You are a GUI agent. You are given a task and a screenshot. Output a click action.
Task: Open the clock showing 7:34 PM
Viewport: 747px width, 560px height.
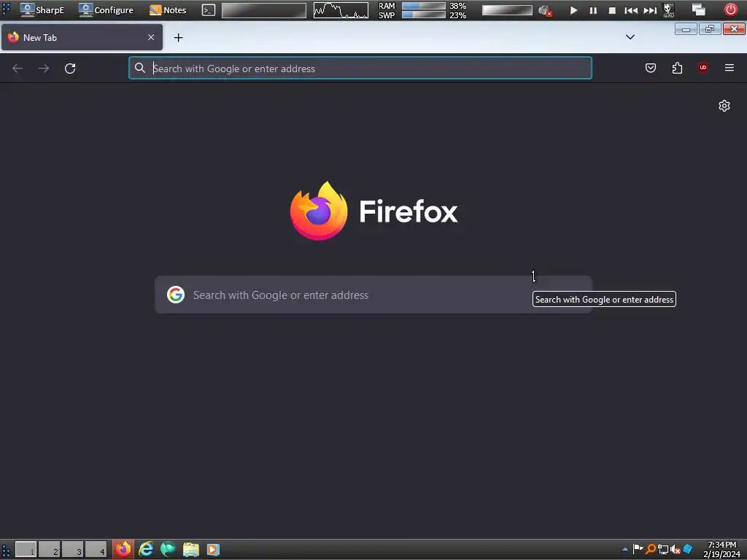point(721,550)
